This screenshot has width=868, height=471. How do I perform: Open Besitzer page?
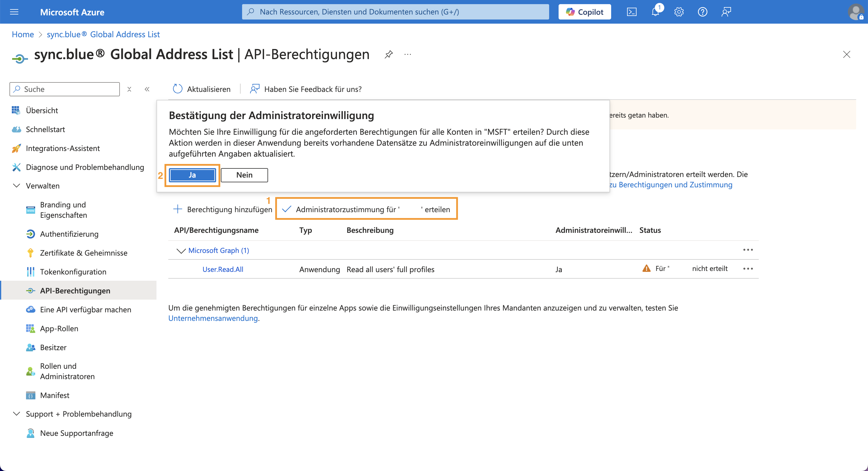[53, 347]
